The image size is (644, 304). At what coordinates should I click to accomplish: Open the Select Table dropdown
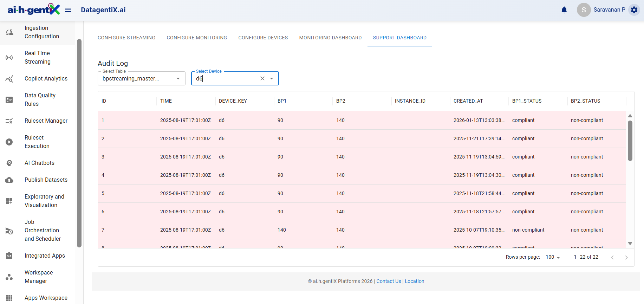tap(142, 78)
